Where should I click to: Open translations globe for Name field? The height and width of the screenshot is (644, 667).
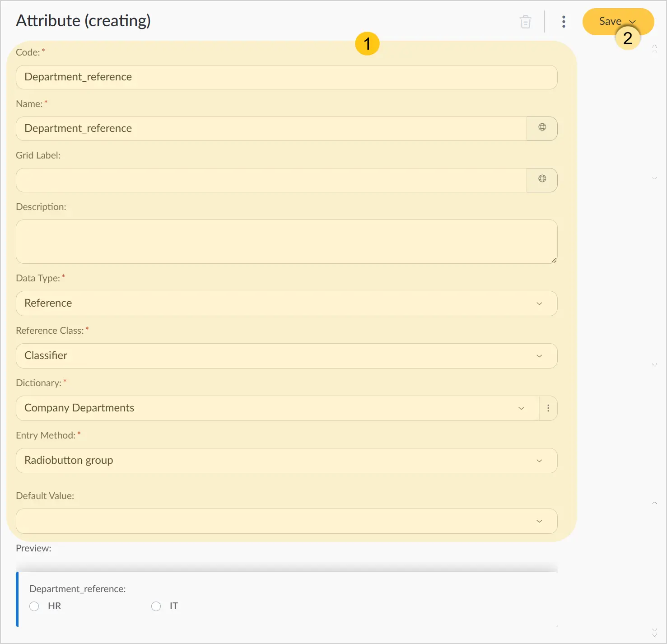pyautogui.click(x=542, y=129)
